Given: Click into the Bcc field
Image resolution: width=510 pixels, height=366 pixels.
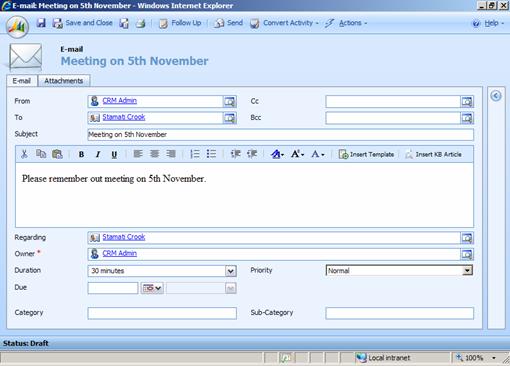Looking at the screenshot, I should 393,118.
